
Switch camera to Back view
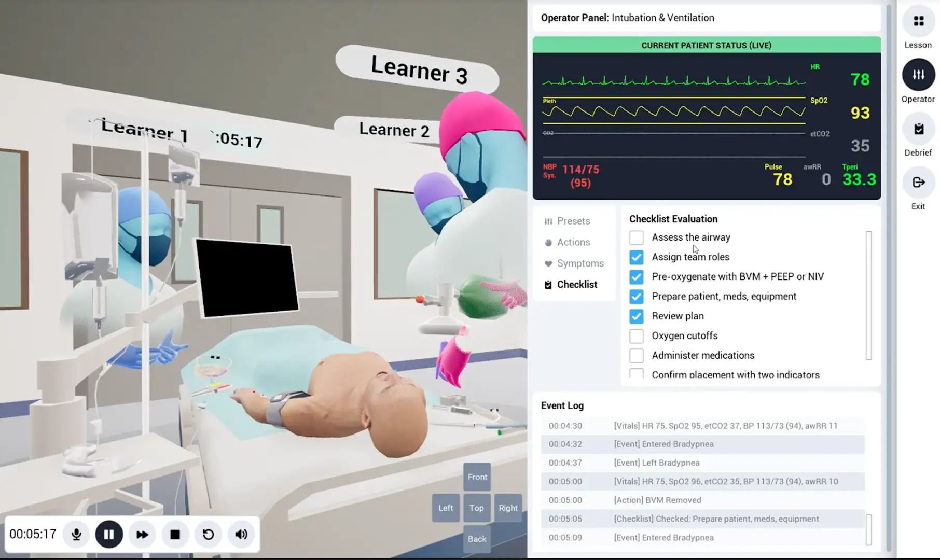tap(477, 539)
